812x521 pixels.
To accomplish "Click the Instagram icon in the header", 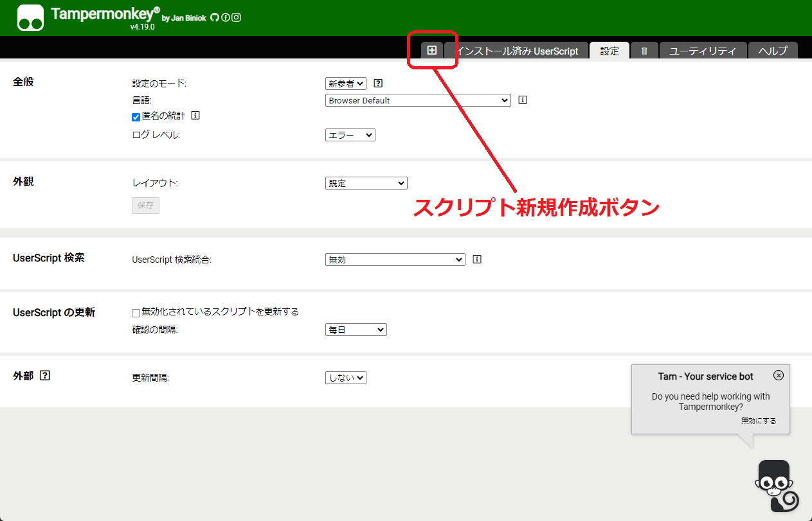I will click(x=236, y=17).
